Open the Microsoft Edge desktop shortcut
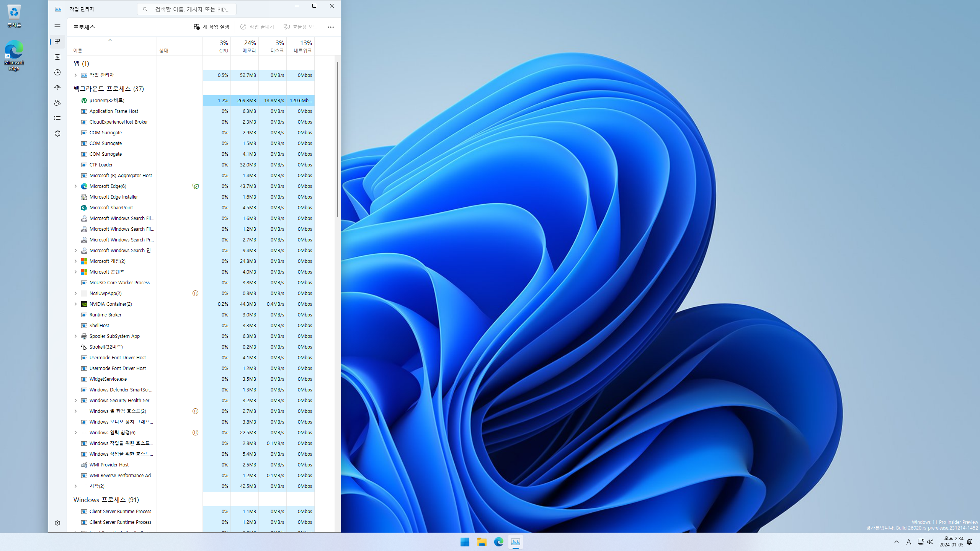980x551 pixels. click(14, 56)
